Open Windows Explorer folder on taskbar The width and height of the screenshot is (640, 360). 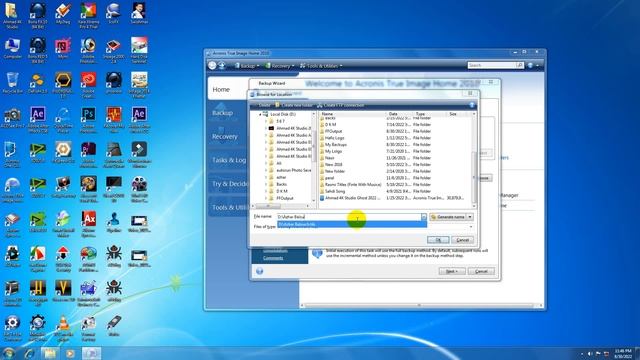50,353
